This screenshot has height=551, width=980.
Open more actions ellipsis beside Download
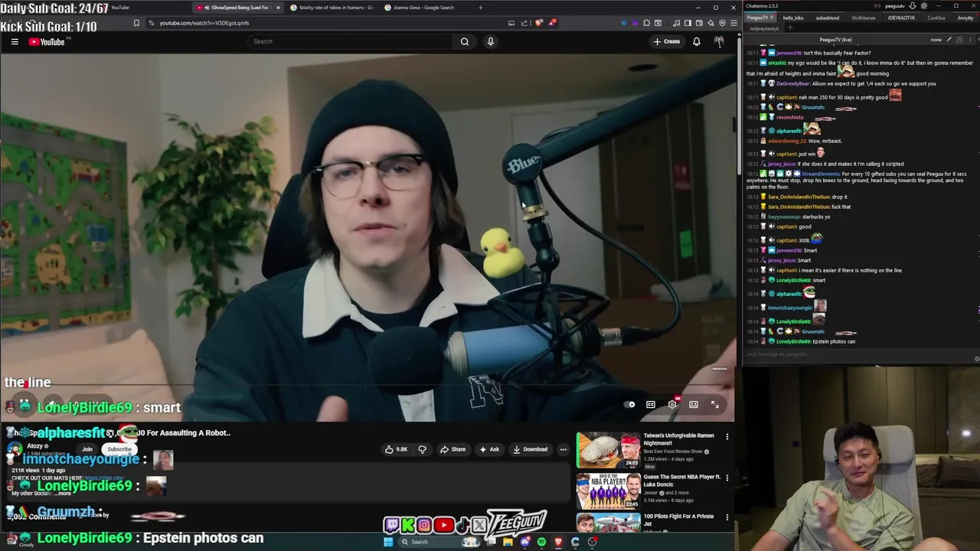(x=563, y=449)
